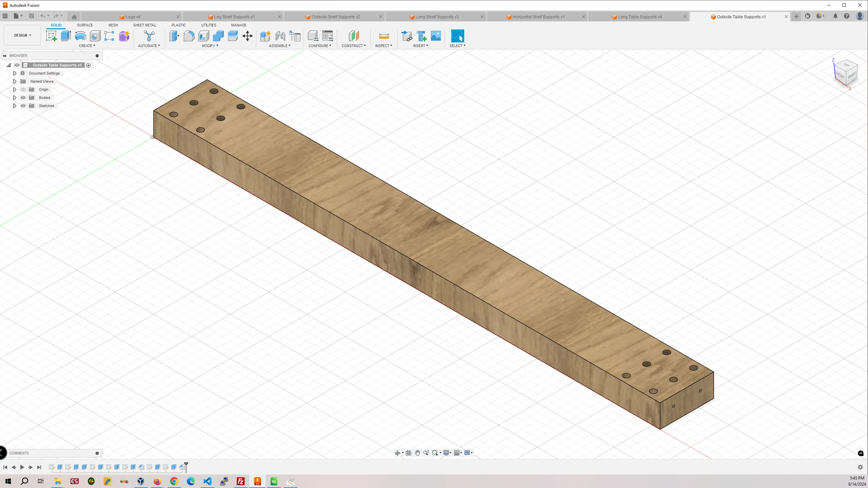
Task: Open the SHEET METAL ribbon tab
Action: pyautogui.click(x=145, y=25)
